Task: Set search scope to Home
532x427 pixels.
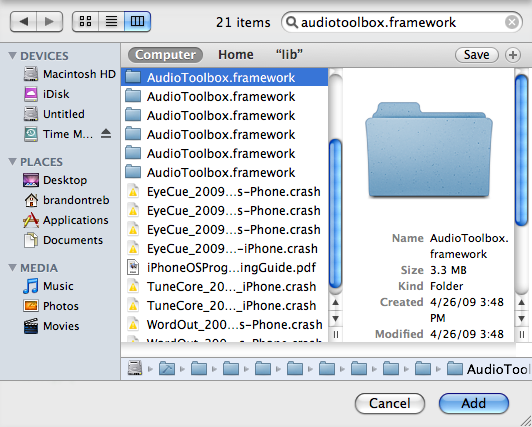Action: tap(236, 55)
